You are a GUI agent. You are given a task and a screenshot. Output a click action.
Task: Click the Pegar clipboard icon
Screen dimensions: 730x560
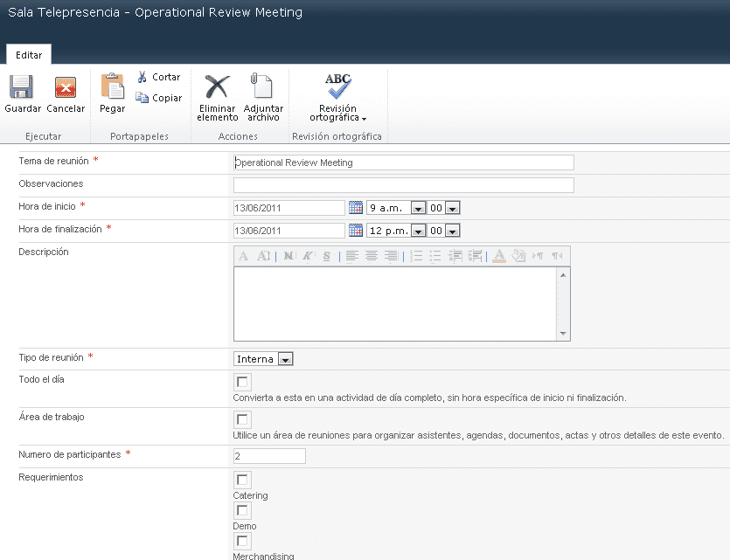tap(113, 86)
